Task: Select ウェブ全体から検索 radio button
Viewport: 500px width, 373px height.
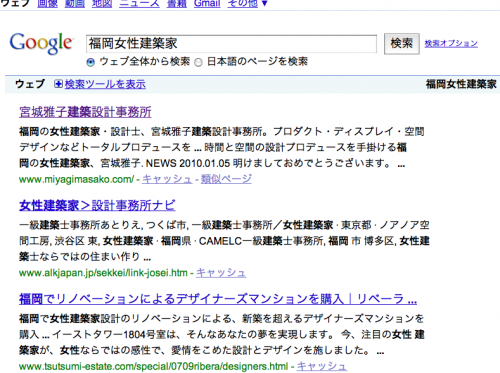Action: click(90, 62)
